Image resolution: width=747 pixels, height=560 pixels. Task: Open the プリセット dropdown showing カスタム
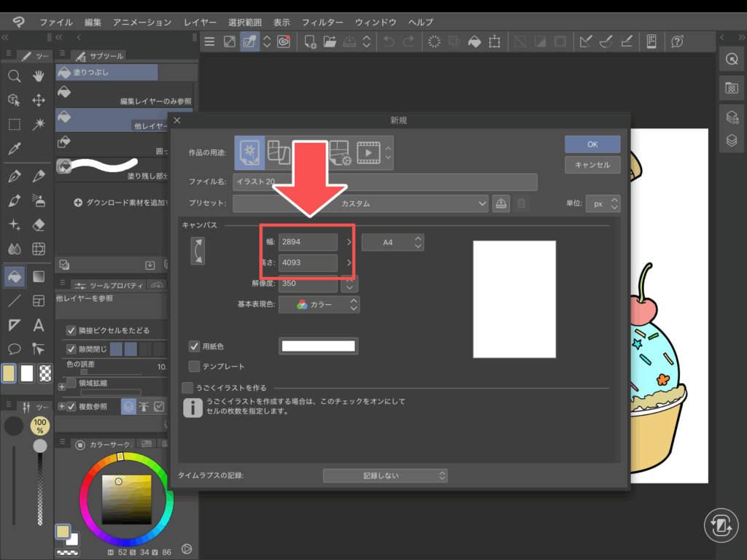click(x=360, y=203)
